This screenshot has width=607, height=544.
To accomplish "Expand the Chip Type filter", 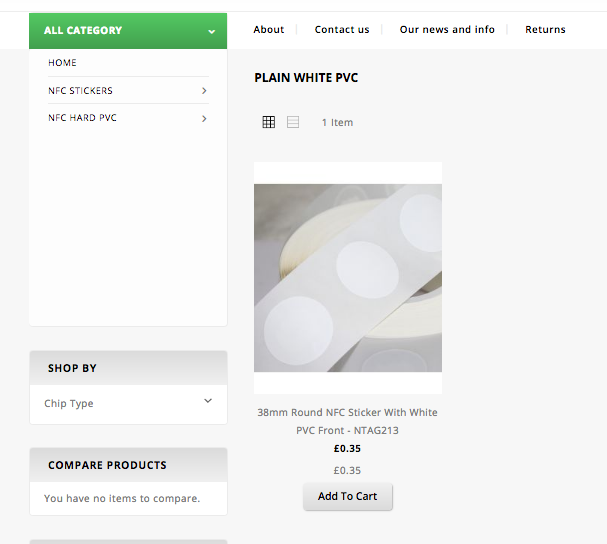I will (x=208, y=402).
